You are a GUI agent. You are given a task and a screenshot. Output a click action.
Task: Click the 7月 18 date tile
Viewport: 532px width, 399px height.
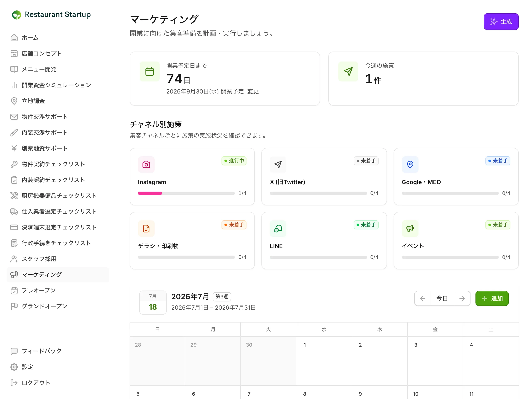pos(153,302)
